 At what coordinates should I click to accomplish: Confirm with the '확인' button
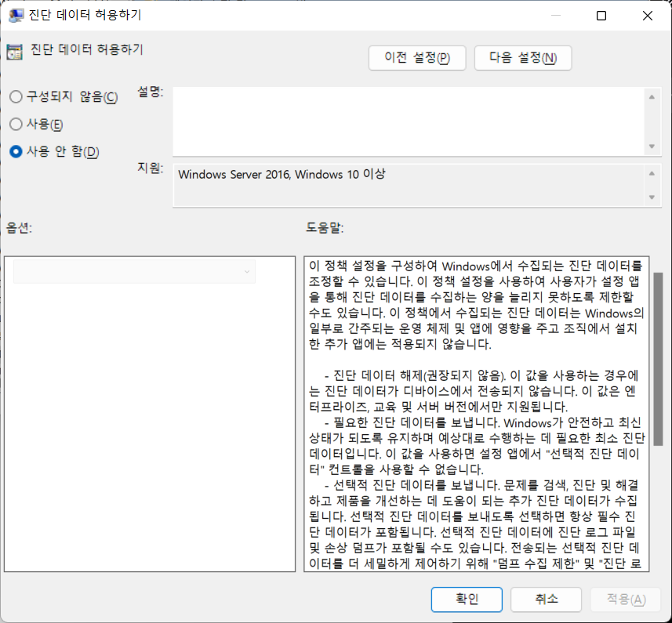467,599
